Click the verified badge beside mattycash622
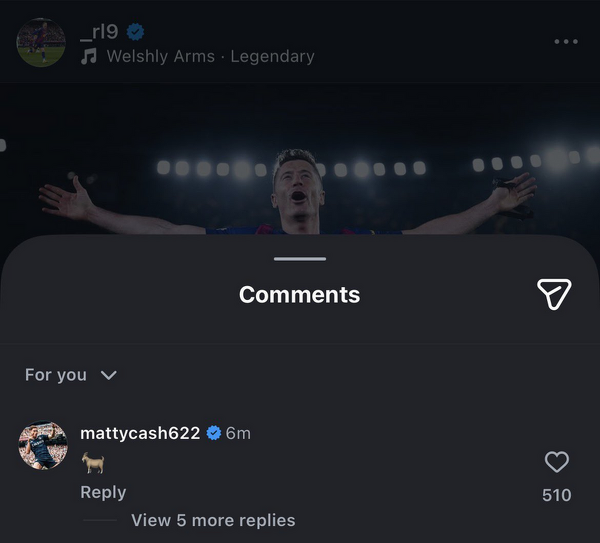 pos(214,433)
